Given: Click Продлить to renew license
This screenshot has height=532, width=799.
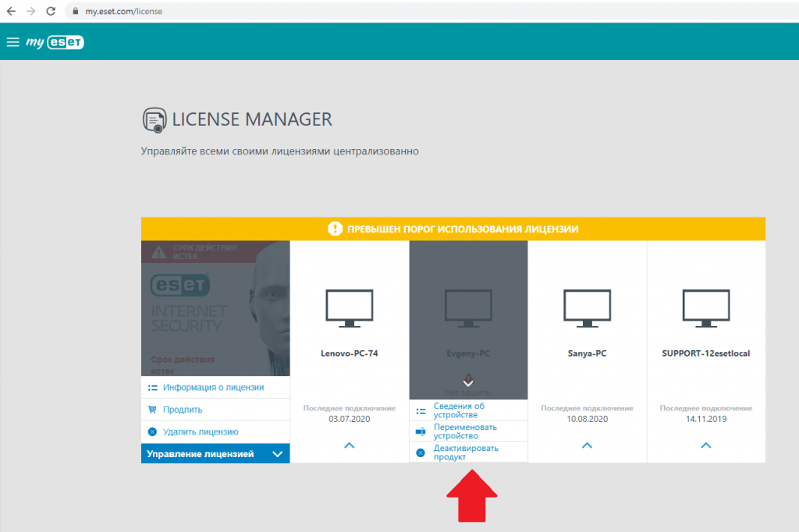Looking at the screenshot, I should click(x=183, y=410).
